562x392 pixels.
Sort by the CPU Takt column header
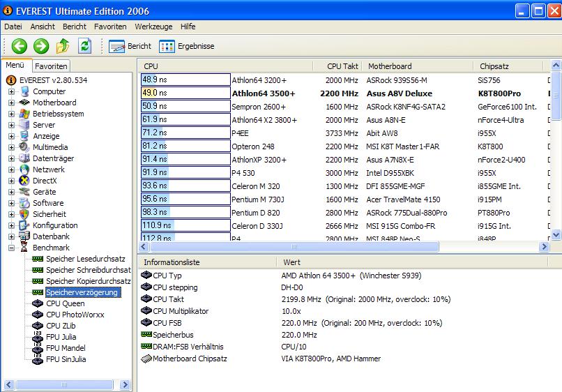pos(337,66)
